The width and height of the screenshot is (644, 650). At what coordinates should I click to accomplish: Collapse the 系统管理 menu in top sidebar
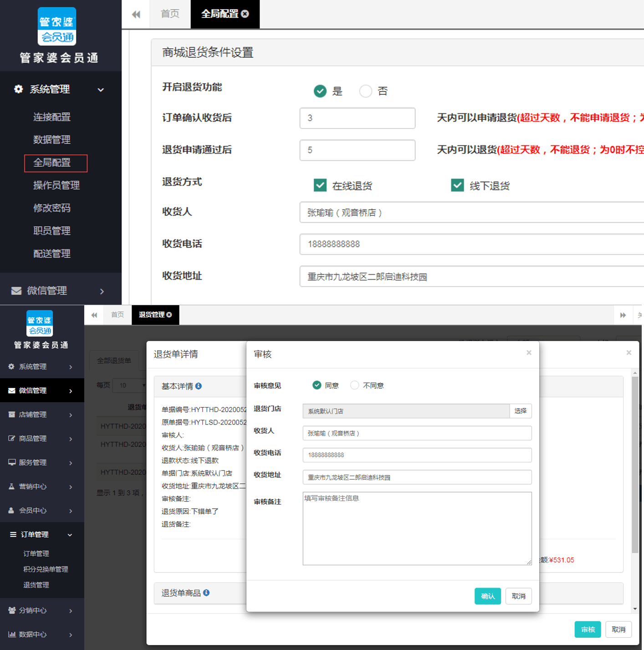[101, 90]
